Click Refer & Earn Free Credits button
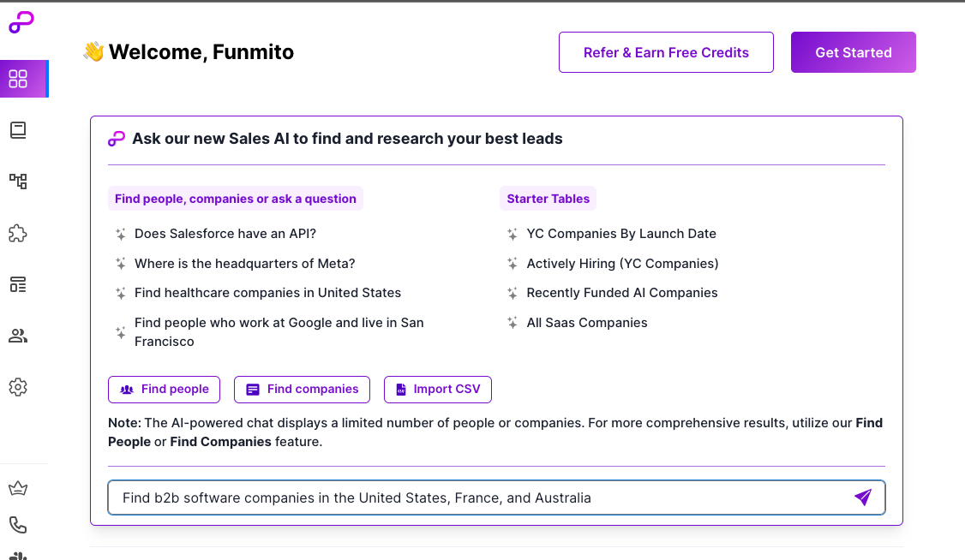Image resolution: width=965 pixels, height=560 pixels. coord(666,52)
